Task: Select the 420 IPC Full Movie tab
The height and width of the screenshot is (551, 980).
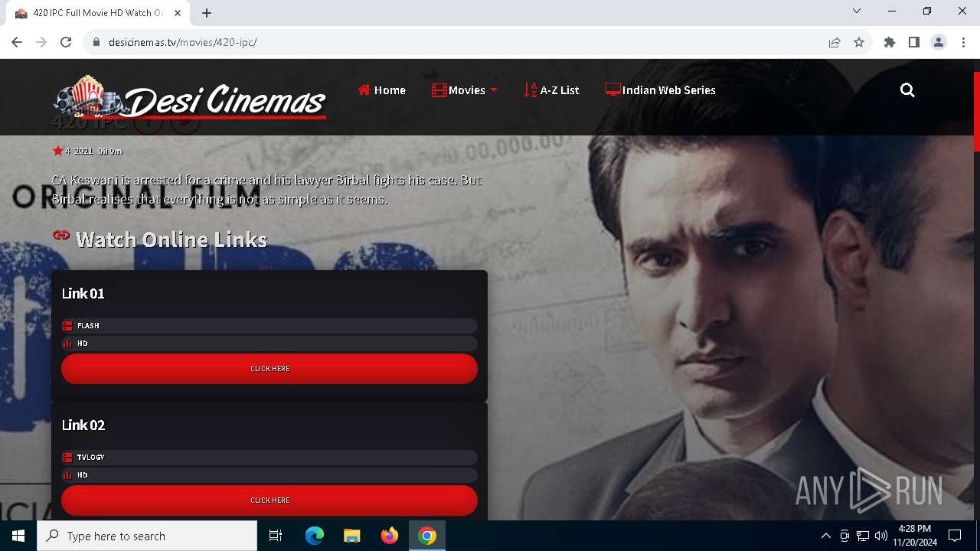Action: (98, 13)
